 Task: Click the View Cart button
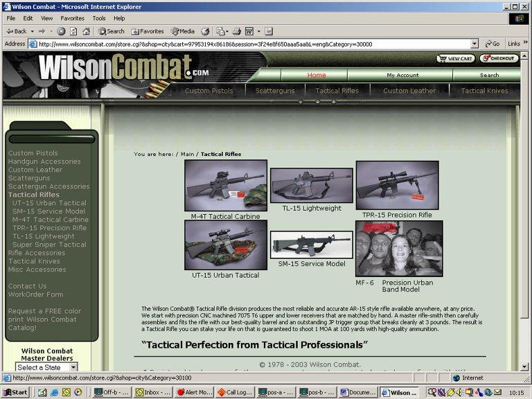pos(455,59)
